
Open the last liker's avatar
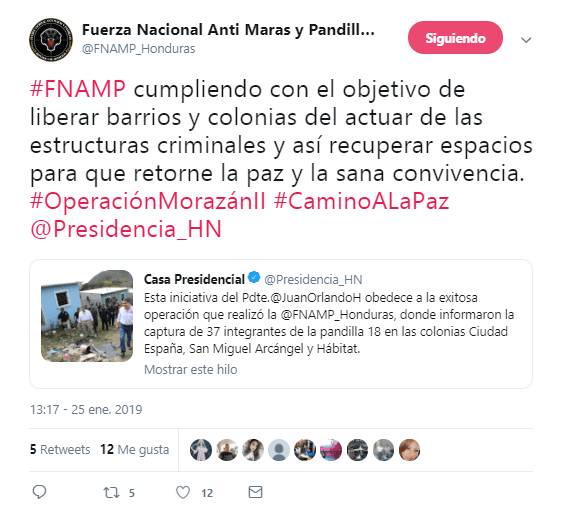(x=409, y=450)
